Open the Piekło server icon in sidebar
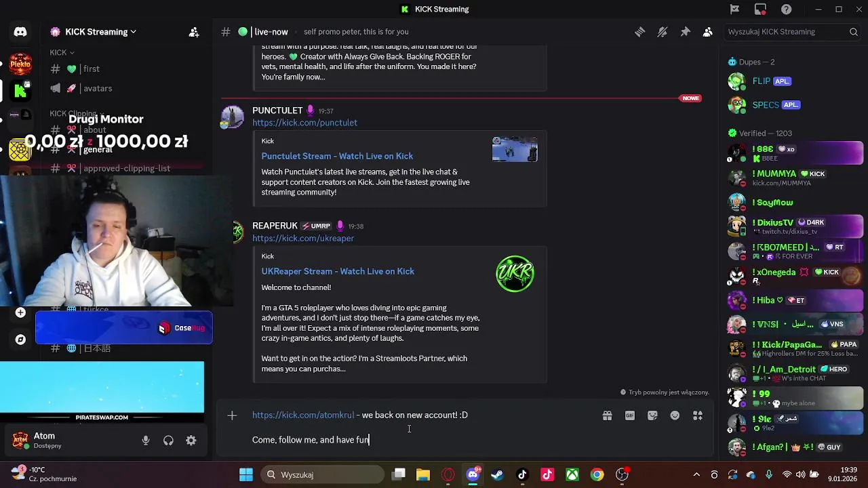868x488 pixels. point(20,64)
